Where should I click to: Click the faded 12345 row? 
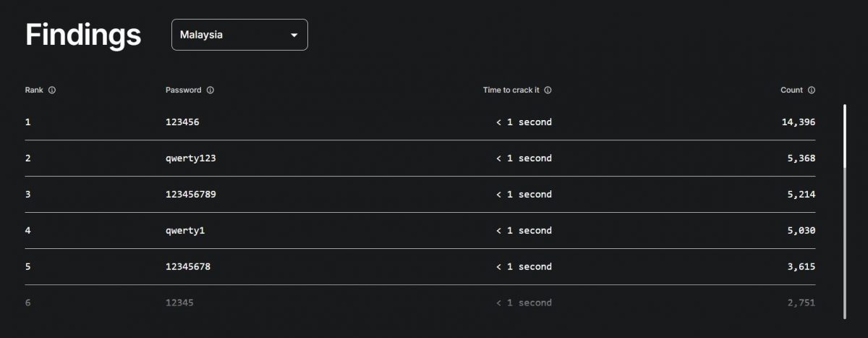420,303
